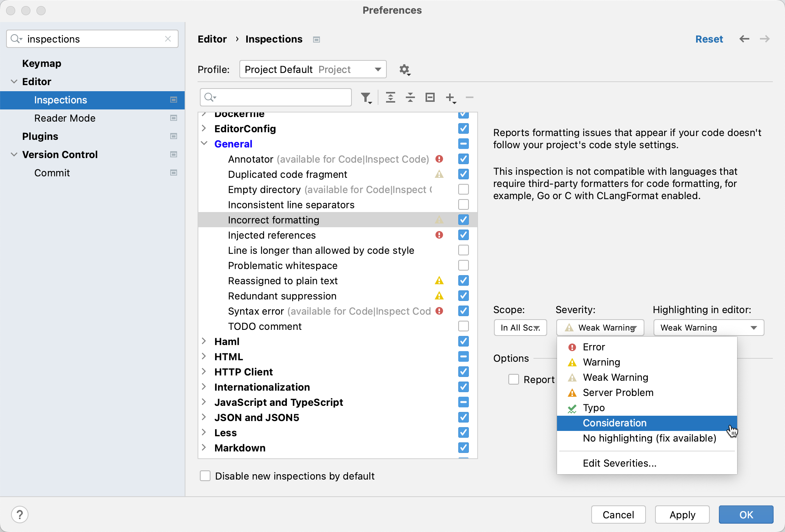Click the add scope plus icon

click(x=450, y=98)
